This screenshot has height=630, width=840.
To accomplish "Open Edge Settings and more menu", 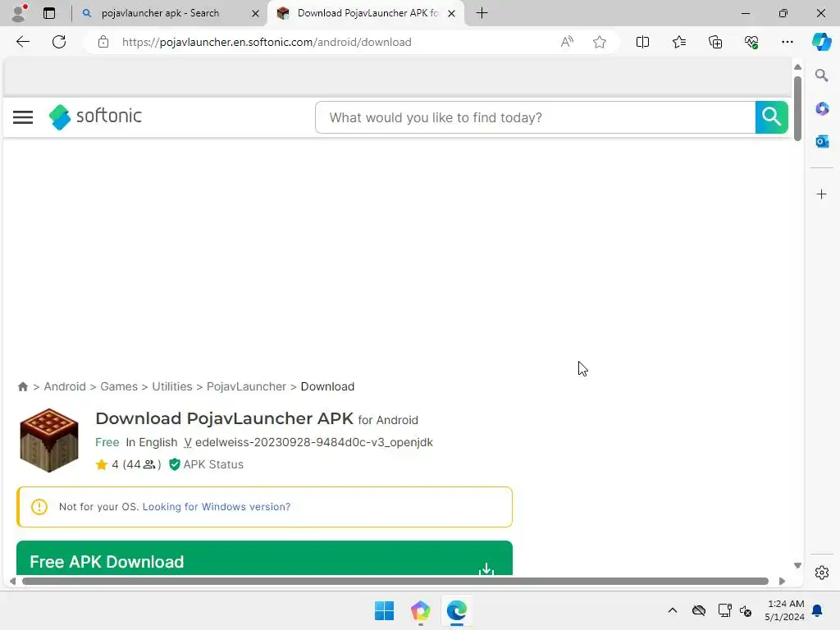I will [x=787, y=42].
